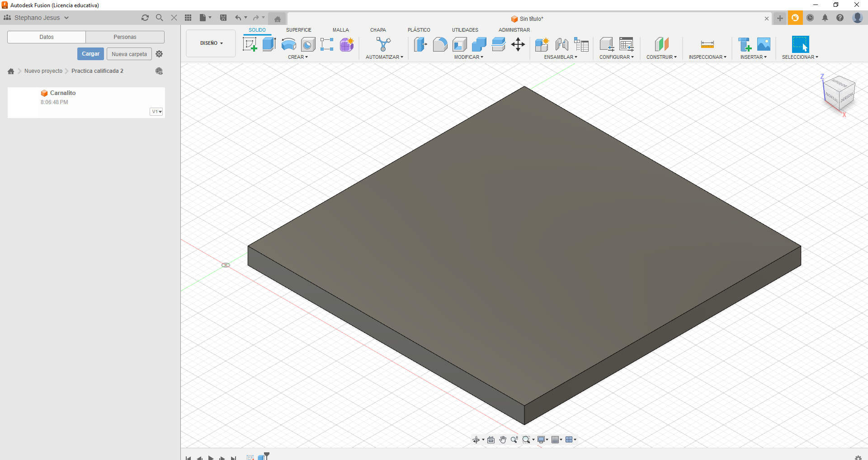Select the Revolve tool
Screen dimensions: 868x460
[x=289, y=44]
